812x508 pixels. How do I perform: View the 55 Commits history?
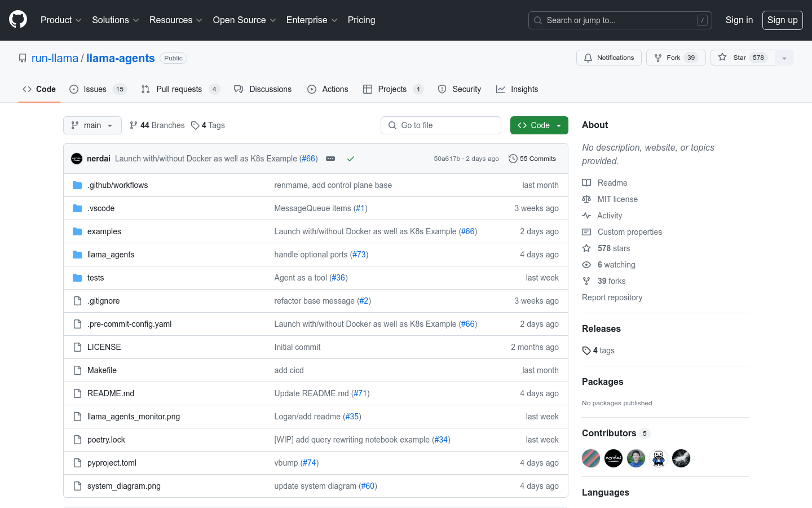(x=532, y=159)
